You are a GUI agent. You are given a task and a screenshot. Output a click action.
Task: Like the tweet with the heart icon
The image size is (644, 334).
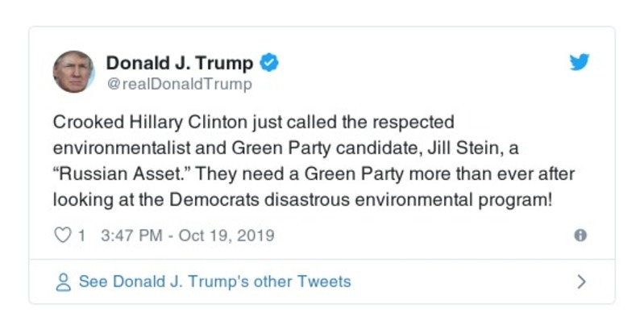tap(62, 236)
